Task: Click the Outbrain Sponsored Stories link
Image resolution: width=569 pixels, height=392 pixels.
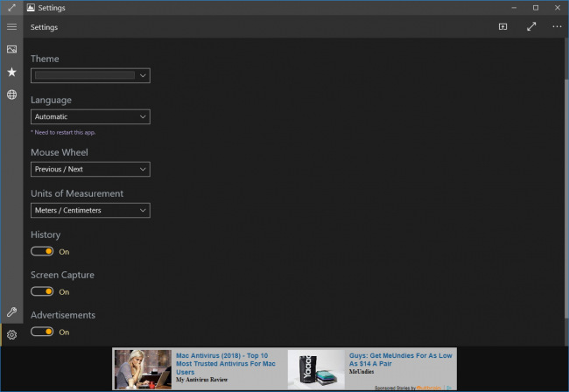Action: (x=408, y=388)
